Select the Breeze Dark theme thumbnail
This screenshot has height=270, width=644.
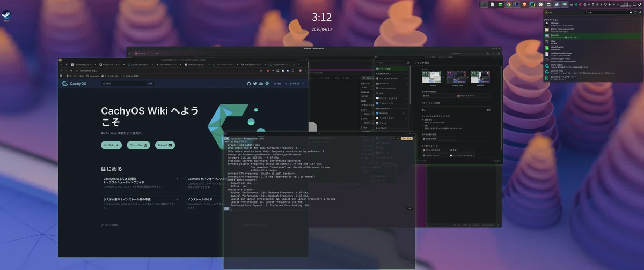pyautogui.click(x=456, y=77)
